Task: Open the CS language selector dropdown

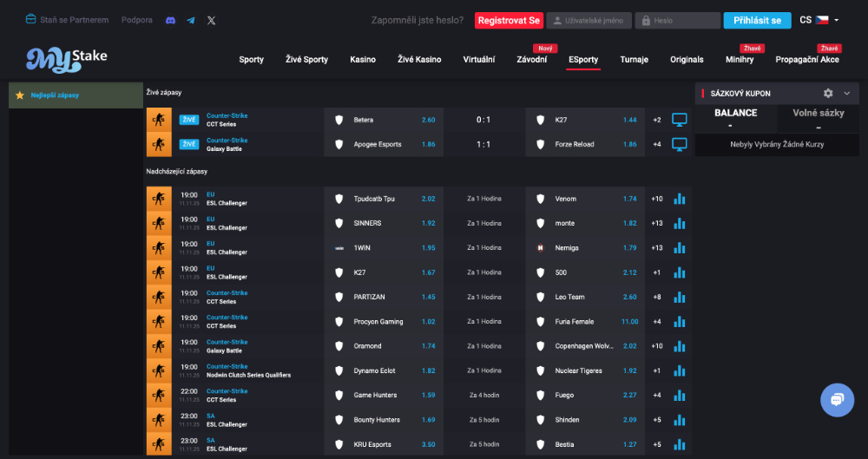Action: pos(819,20)
